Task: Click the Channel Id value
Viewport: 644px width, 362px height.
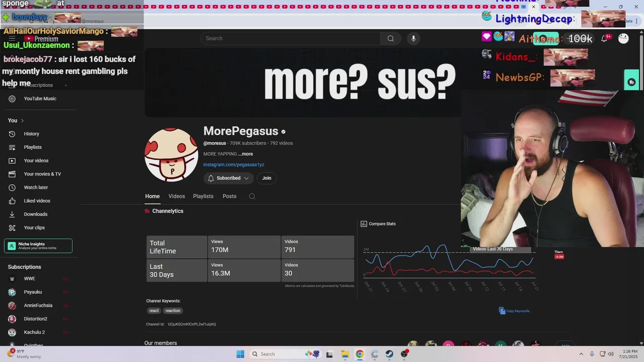Action: [192, 324]
